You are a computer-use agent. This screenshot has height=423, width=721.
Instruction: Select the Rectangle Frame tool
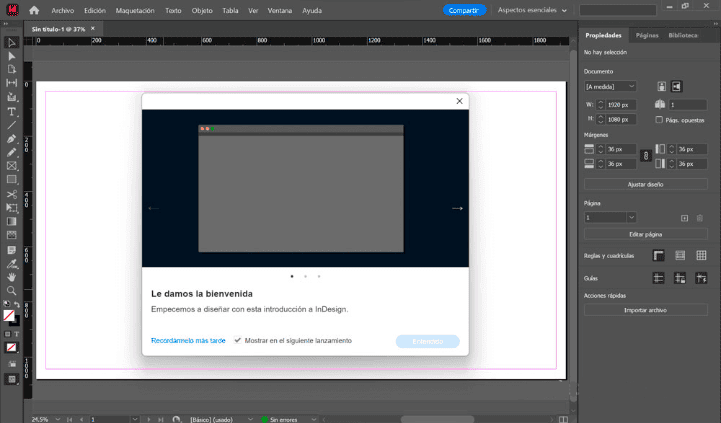click(x=11, y=166)
